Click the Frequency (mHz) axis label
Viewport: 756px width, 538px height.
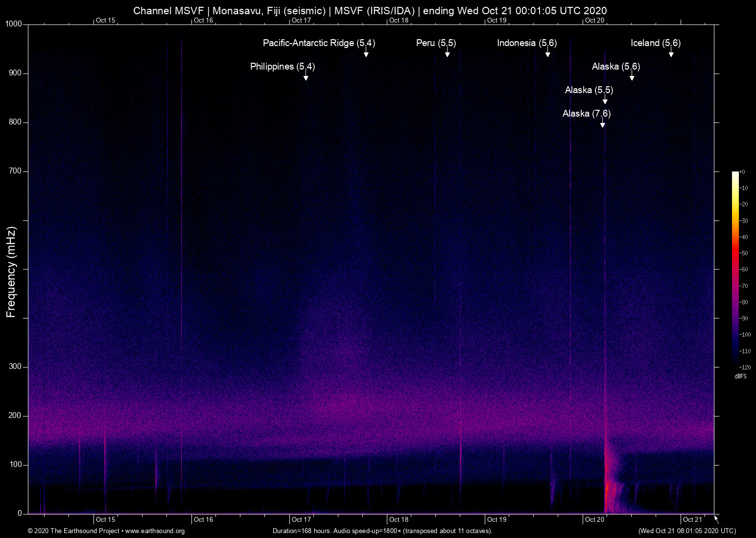click(x=11, y=272)
